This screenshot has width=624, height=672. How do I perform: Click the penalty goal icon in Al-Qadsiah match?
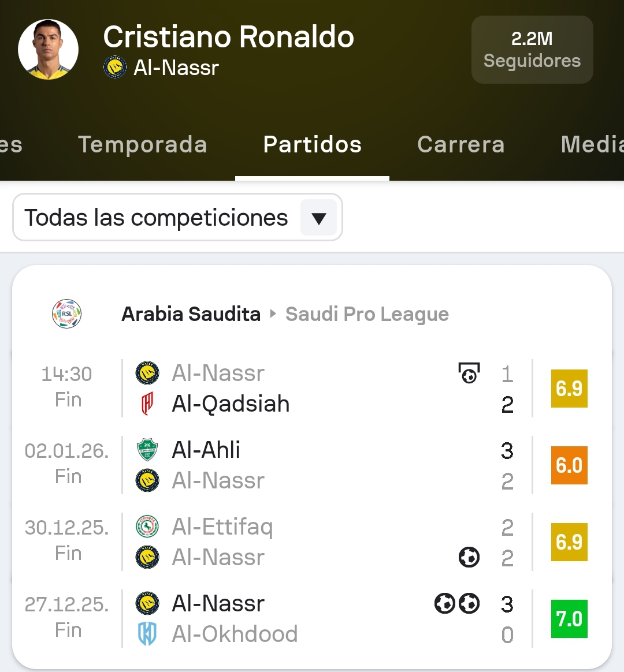tap(469, 373)
